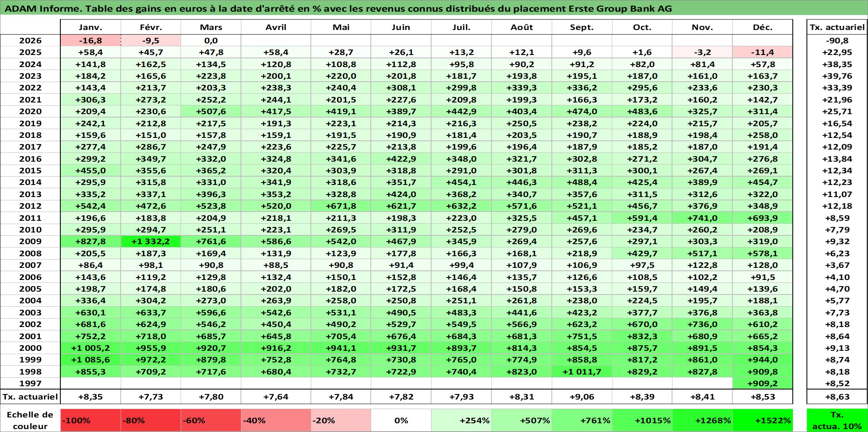Select the +8,63 overall actuarial rate cell
868x432 pixels.
click(837, 397)
